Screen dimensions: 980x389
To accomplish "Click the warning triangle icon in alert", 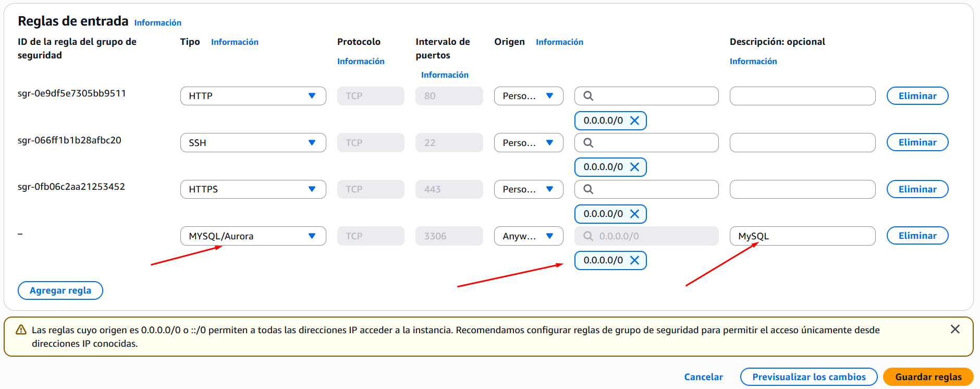I will 21,330.
